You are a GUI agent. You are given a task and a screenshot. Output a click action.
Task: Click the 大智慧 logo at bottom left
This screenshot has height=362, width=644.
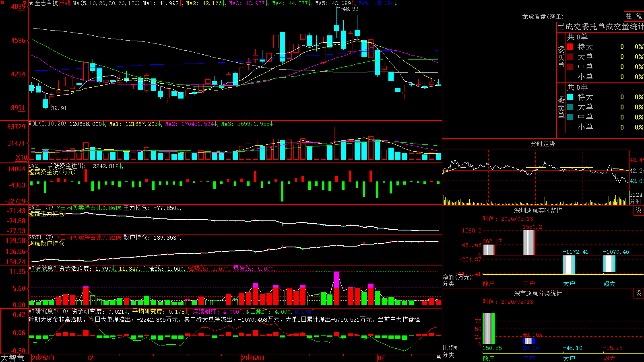tap(12, 358)
